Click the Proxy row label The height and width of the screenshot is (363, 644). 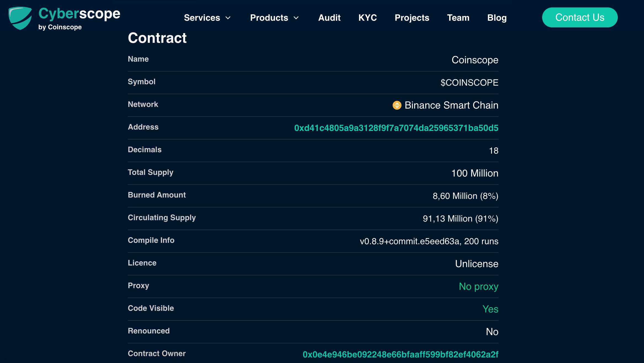138,286
